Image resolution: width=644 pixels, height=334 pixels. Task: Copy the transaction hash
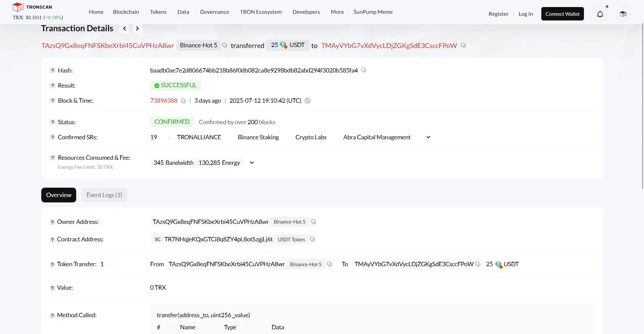tap(363, 70)
